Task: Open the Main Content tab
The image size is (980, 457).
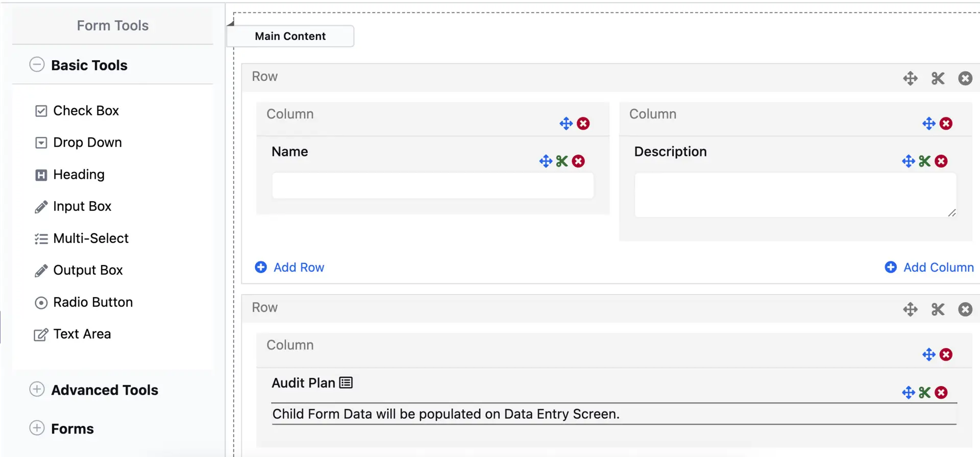Action: tap(290, 36)
